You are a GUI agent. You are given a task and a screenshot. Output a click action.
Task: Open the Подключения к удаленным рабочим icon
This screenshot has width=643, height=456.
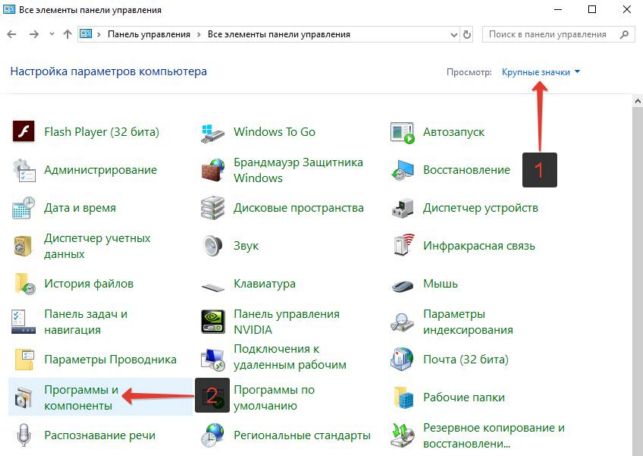coord(212,360)
